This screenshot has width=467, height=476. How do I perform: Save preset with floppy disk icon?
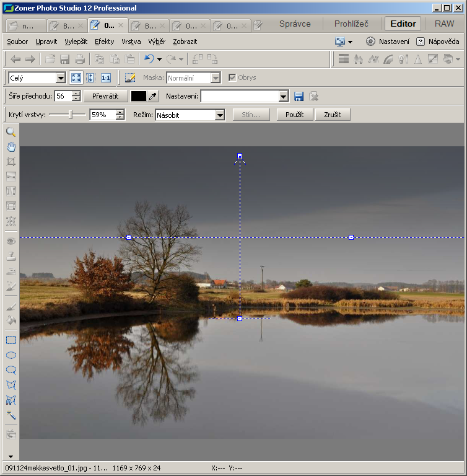coord(299,96)
